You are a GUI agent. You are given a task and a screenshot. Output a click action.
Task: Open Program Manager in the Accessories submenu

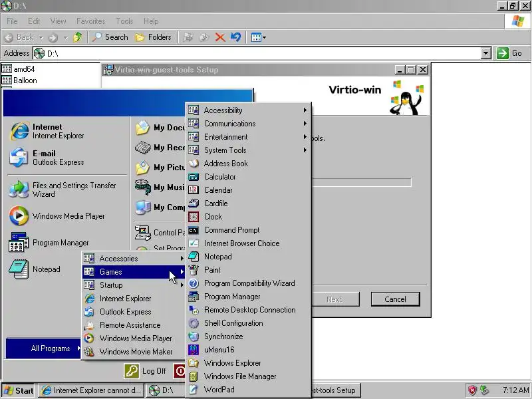(x=248, y=297)
